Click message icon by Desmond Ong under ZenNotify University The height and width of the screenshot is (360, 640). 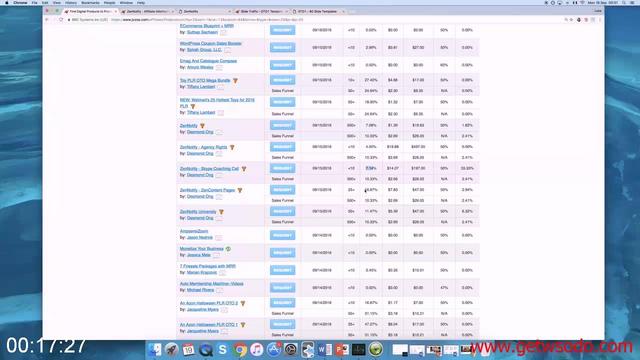pos(219,218)
